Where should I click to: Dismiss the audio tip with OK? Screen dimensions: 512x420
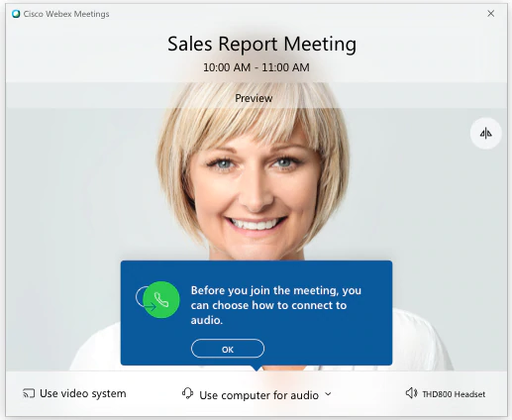click(228, 349)
